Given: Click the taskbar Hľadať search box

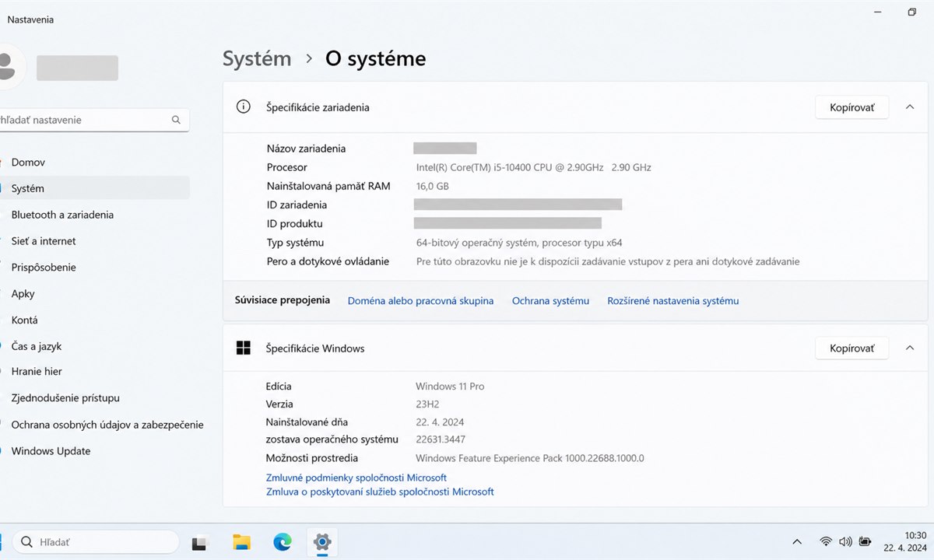Looking at the screenshot, I should click(x=96, y=541).
